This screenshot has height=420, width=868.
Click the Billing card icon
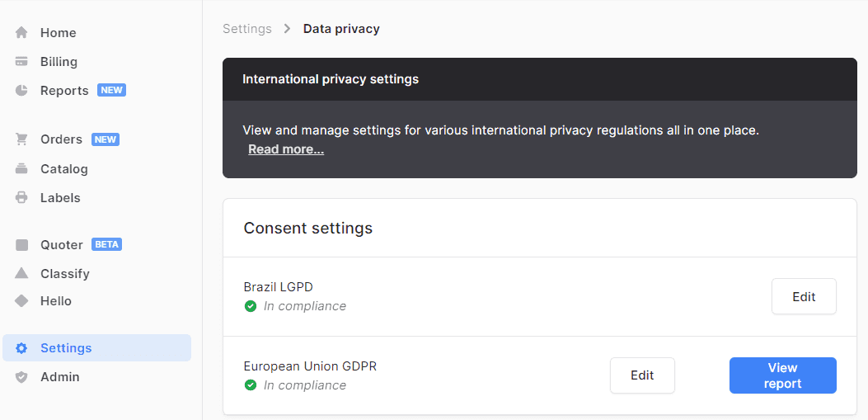21,62
